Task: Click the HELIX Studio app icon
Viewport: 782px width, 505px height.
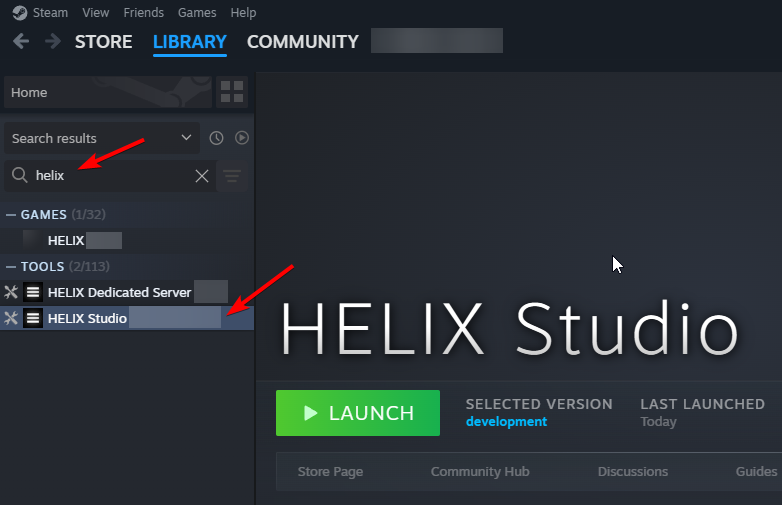Action: tap(33, 318)
